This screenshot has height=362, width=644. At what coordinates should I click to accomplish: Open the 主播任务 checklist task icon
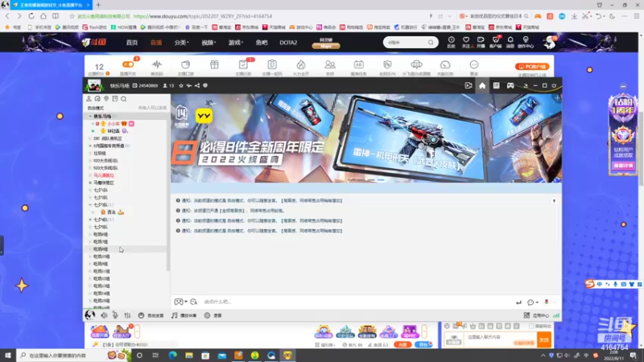coord(243,64)
